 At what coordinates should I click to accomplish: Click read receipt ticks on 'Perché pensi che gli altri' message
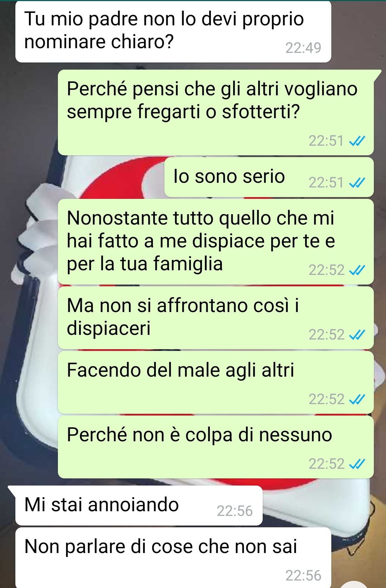coord(357,141)
